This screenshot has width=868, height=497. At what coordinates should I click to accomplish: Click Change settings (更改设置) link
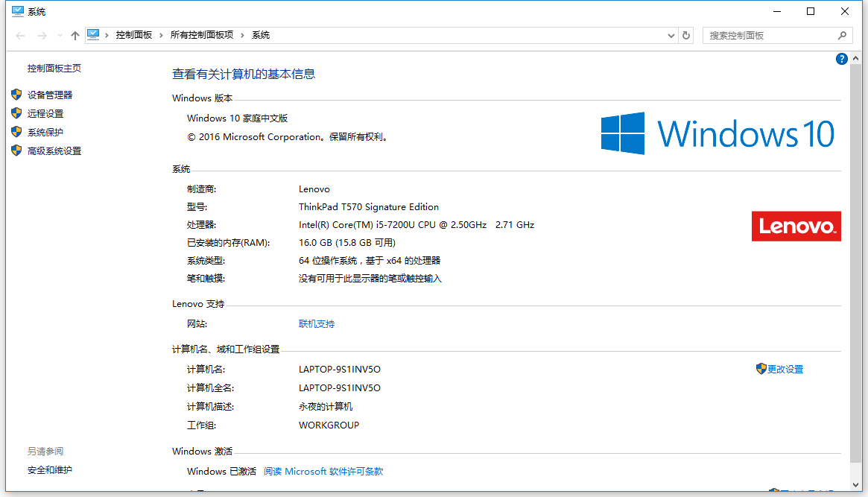[785, 369]
